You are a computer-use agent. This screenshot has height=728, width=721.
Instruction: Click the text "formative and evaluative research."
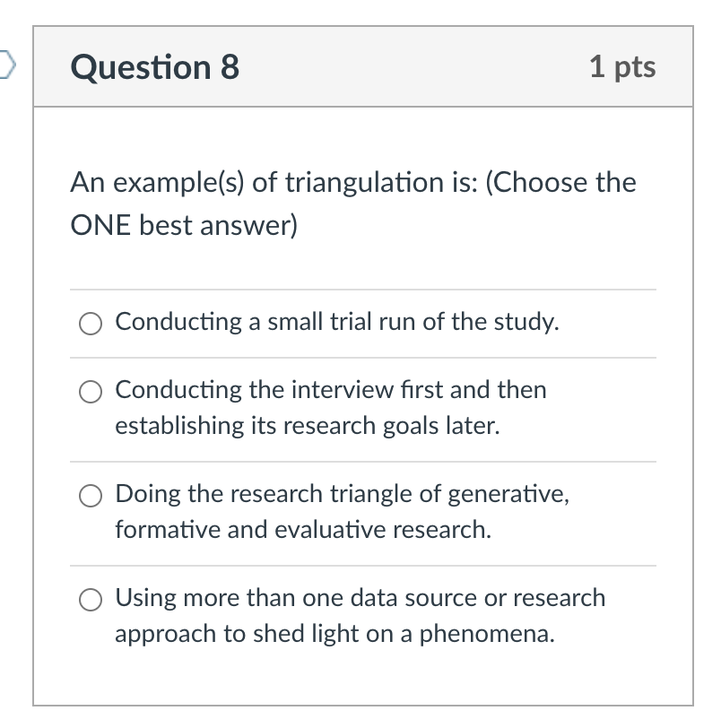[x=303, y=530]
